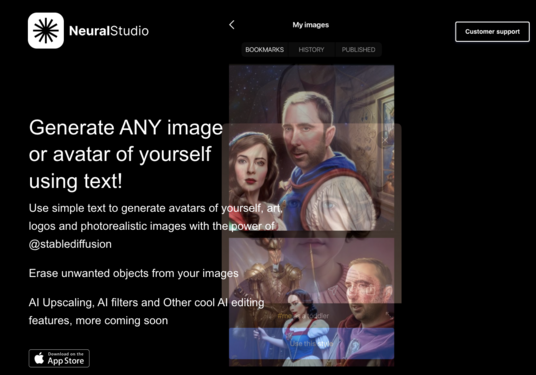Click the Apple logo in App Store badge
Viewport: 536px width, 375px height.
(x=39, y=358)
